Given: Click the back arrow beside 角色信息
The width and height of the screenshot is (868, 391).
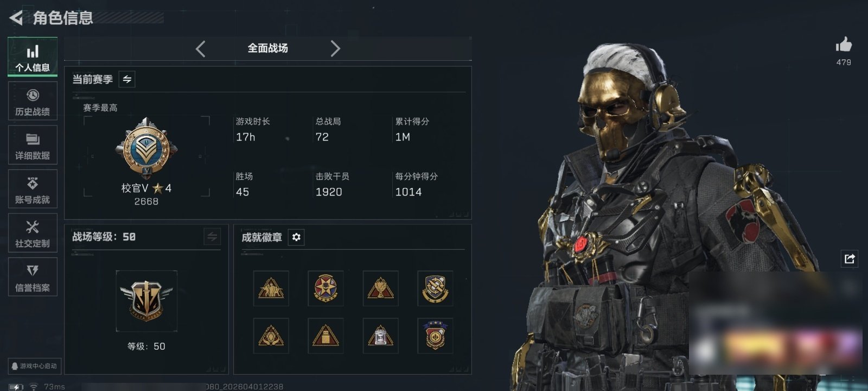Looking at the screenshot, I should [x=16, y=18].
